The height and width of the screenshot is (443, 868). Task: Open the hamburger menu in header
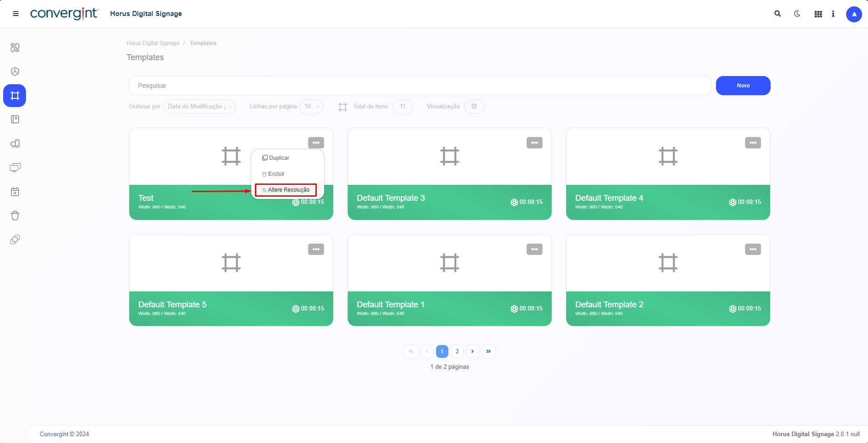point(15,14)
